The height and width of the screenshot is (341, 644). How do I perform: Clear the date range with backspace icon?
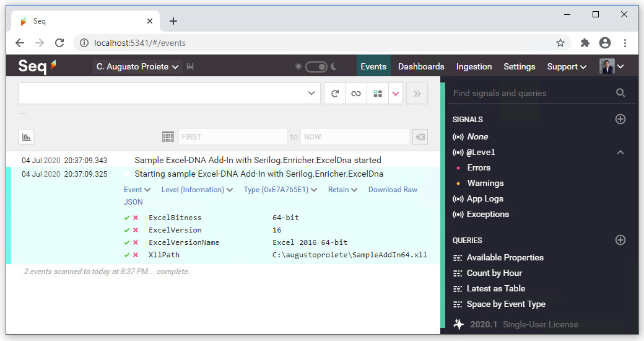click(x=420, y=137)
